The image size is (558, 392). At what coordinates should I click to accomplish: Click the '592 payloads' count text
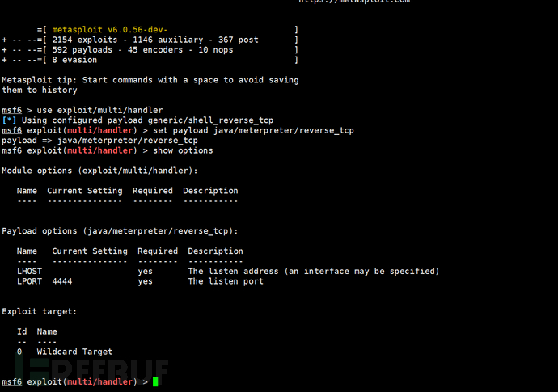click(x=82, y=50)
